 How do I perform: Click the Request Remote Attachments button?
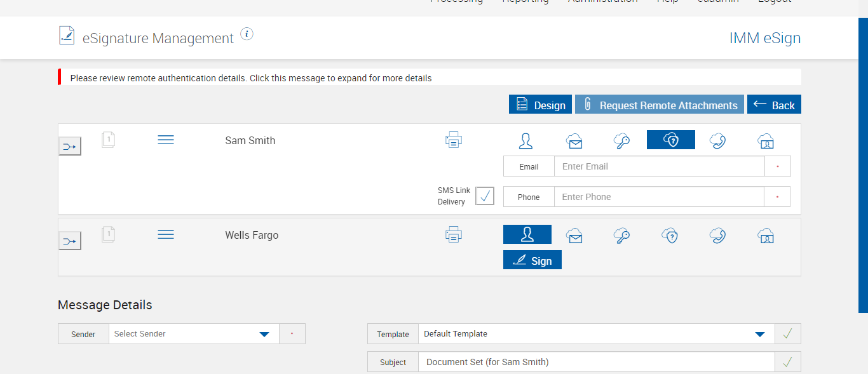[659, 105]
